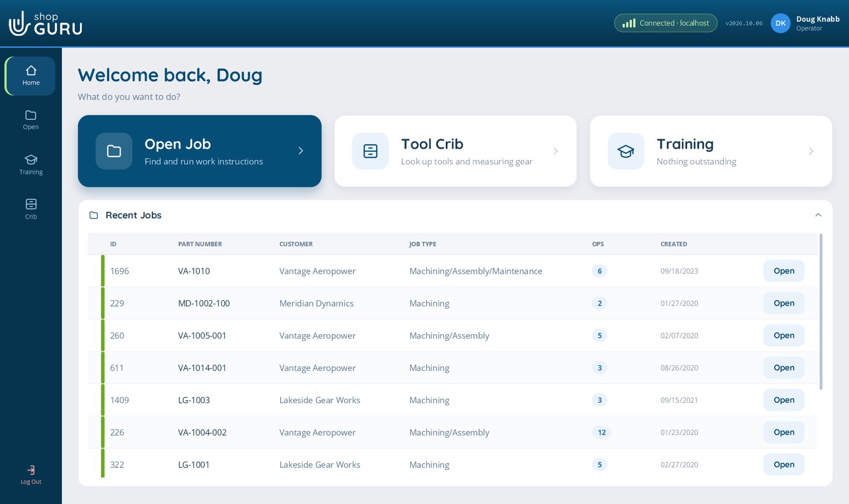Select part number LG-1001
Screen dimensions: 849x504
tap(194, 465)
